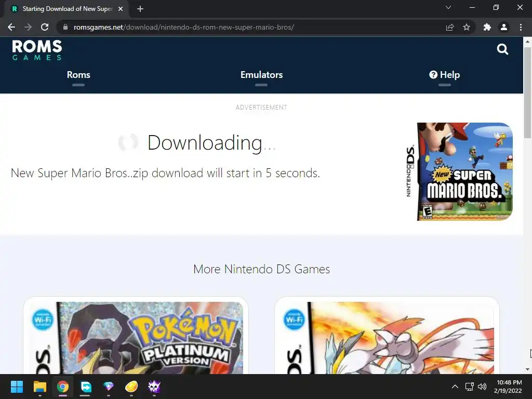The image size is (532, 399).
Task: Show hidden system tray icons
Action: pos(455,387)
